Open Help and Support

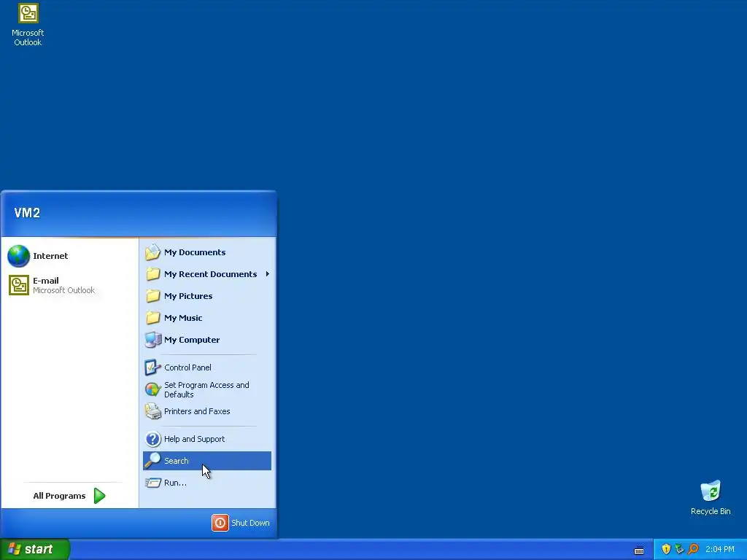tap(207, 438)
